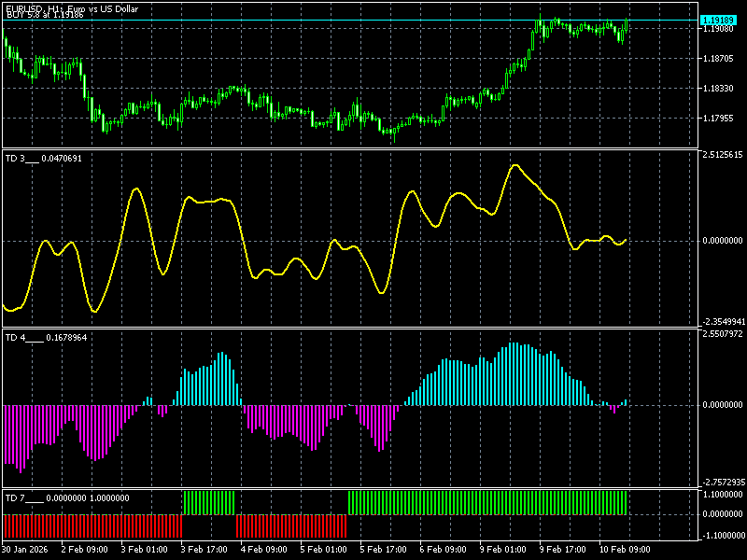Click the 1.17955 price scale label
Screen dimensions: 747x560
pyautogui.click(x=718, y=119)
